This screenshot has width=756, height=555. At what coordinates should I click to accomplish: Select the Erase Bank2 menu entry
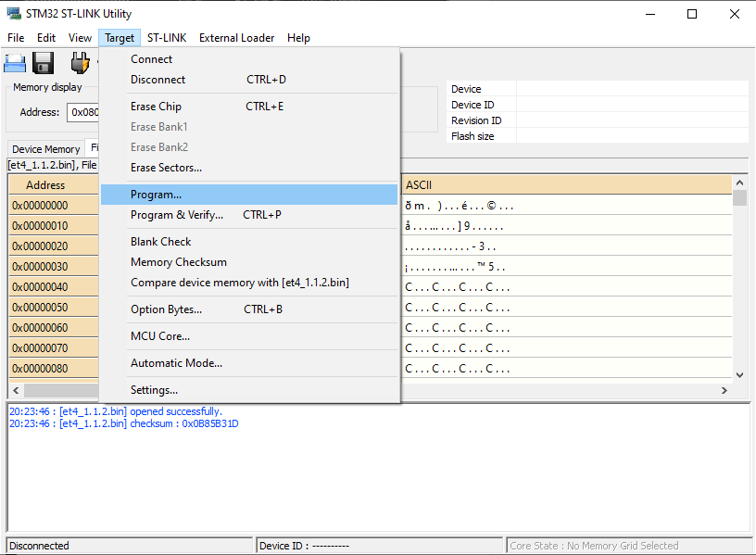point(249,147)
